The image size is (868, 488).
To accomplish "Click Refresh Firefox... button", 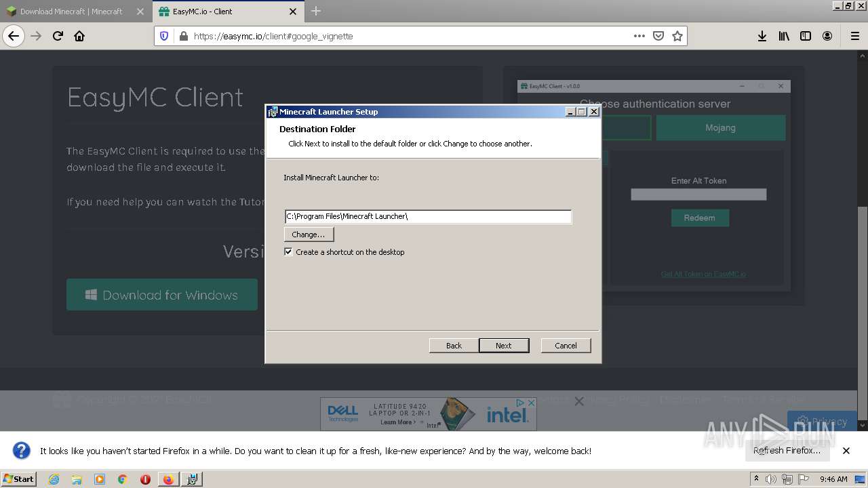I will point(787,450).
